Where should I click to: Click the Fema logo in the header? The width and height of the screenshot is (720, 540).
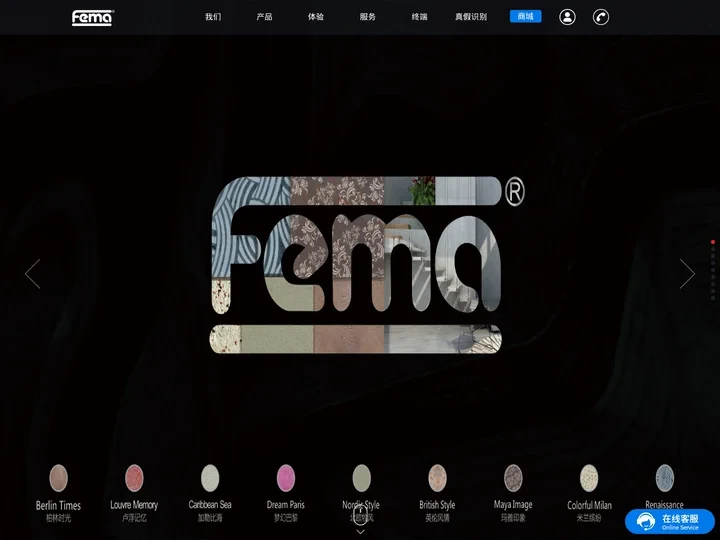point(92,17)
